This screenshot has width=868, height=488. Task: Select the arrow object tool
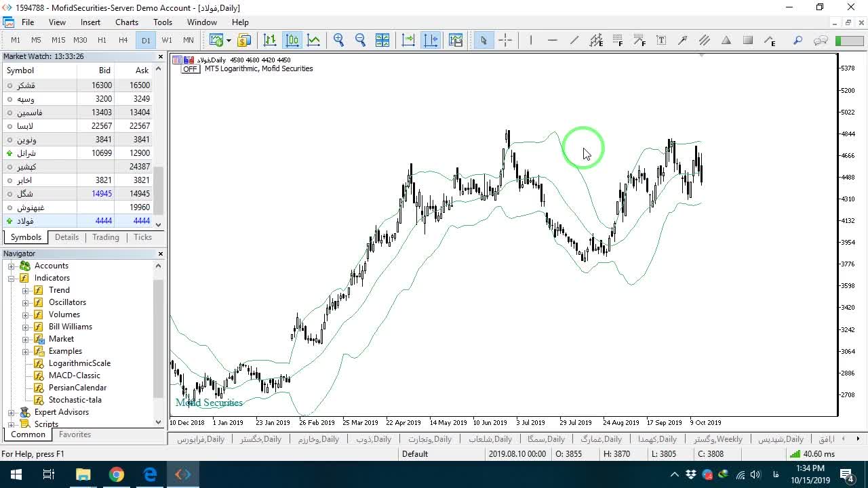(x=683, y=40)
